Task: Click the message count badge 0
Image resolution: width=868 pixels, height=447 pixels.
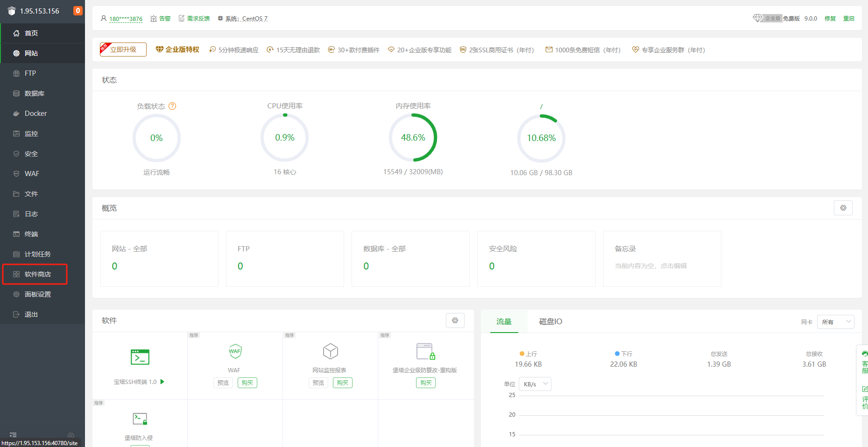Action: coord(78,11)
